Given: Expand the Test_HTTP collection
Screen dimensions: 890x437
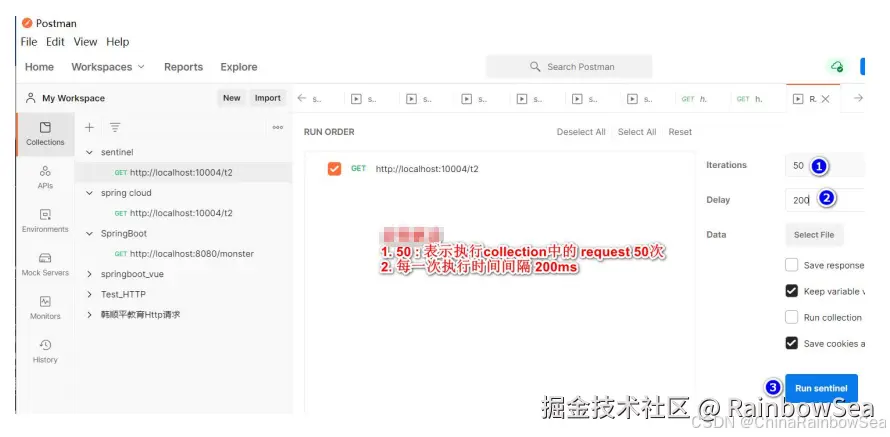Looking at the screenshot, I should tap(89, 294).
